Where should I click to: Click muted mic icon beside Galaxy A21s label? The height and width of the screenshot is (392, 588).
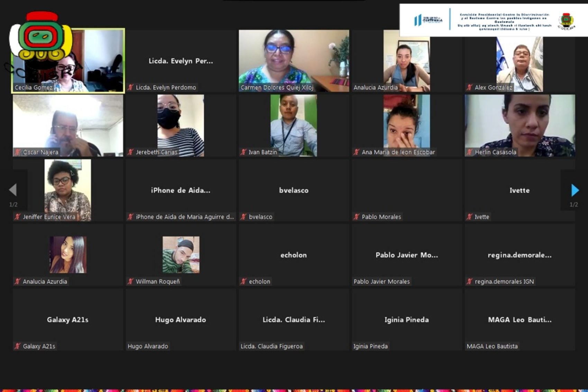pos(18,346)
